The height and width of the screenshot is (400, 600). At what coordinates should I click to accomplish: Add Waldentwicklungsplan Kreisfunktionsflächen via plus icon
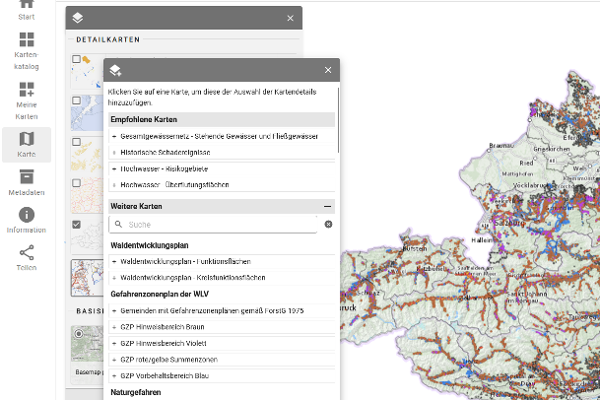click(114, 278)
